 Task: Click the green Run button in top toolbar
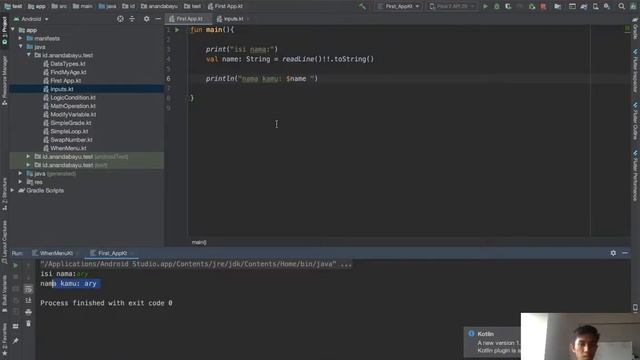coord(485,7)
